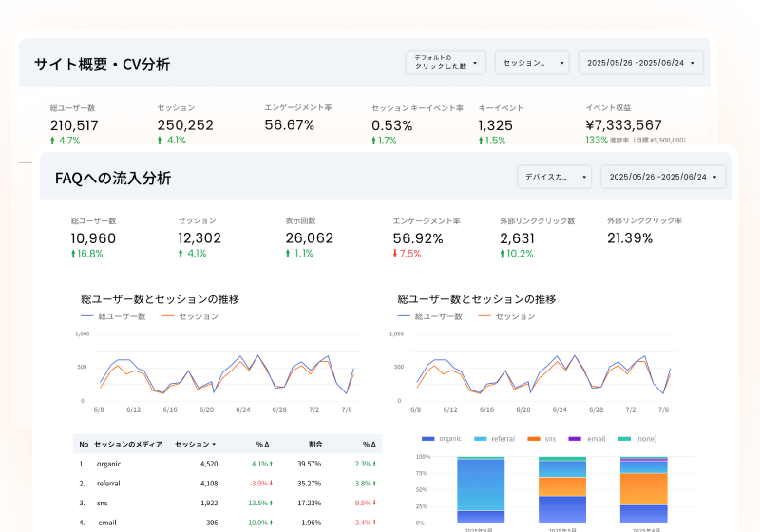The width and height of the screenshot is (760, 532).
Task: Select the 21.39% external link click rate
Action: point(630,237)
